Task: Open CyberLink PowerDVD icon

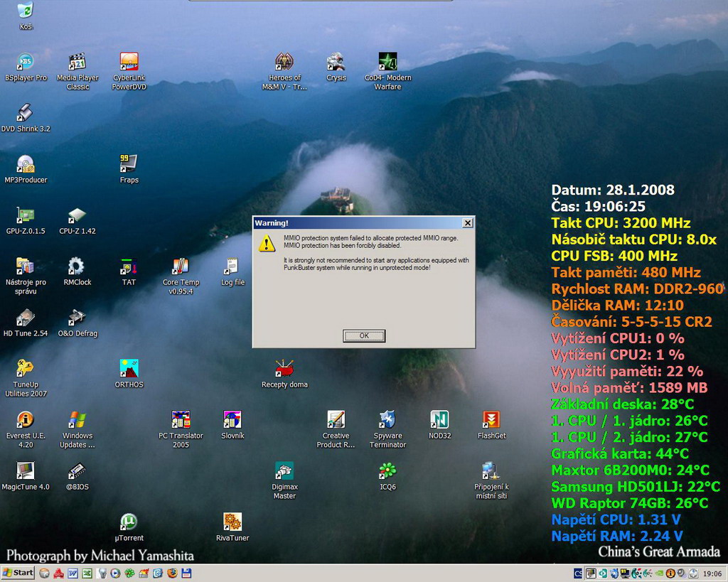Action: click(129, 63)
